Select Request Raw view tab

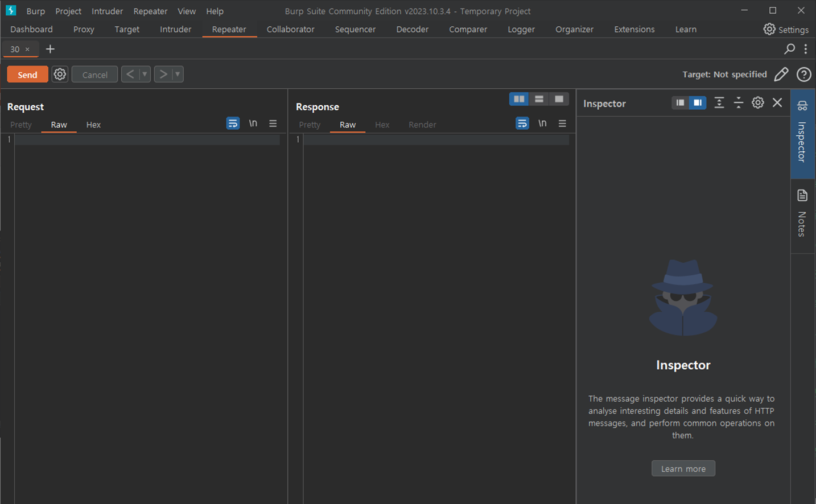point(59,125)
